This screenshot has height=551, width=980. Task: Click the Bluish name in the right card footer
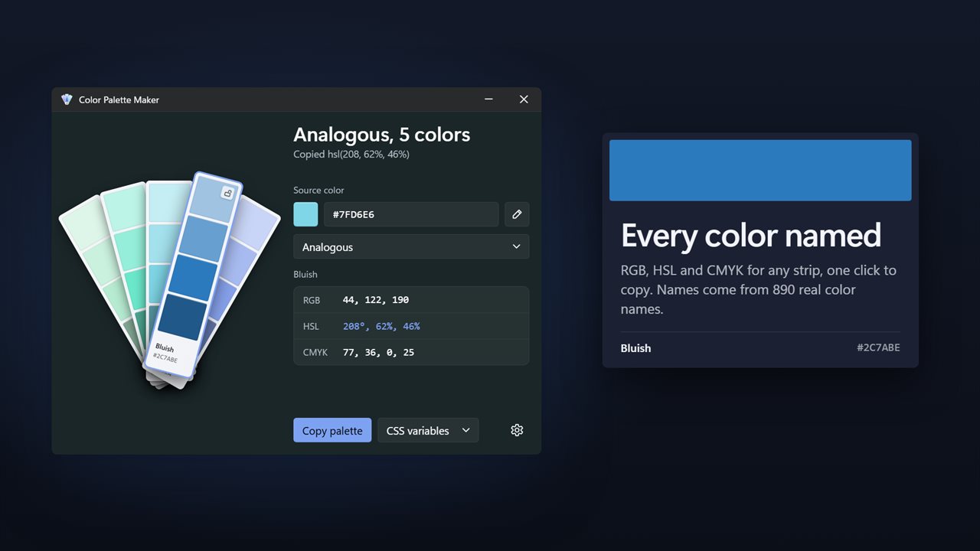(x=636, y=348)
